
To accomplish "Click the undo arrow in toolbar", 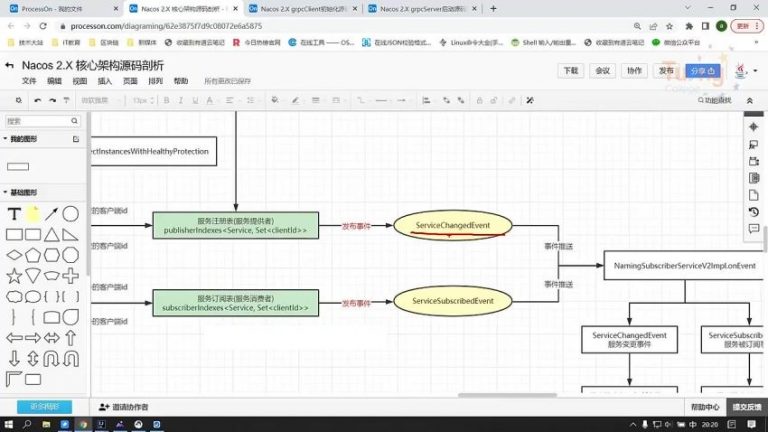I will 37,100.
